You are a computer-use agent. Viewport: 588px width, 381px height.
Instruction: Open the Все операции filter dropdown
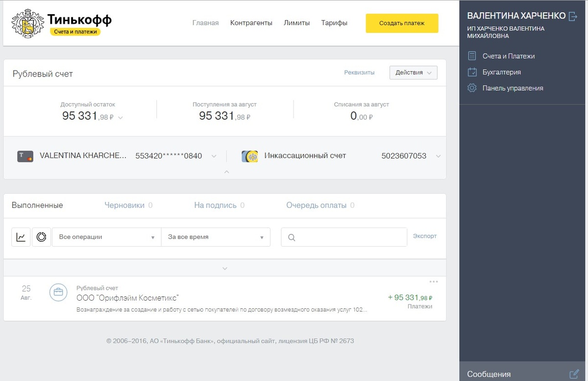[x=107, y=237]
